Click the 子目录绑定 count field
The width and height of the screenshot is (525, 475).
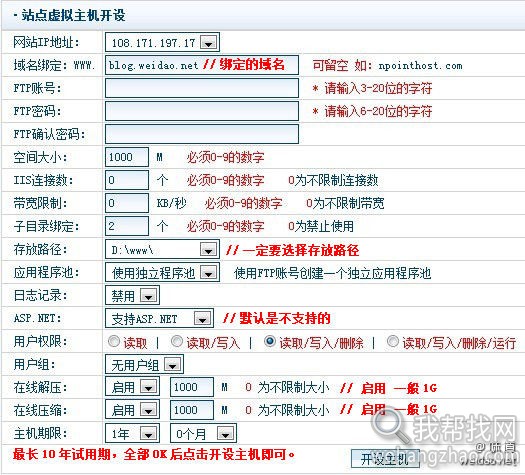pyautogui.click(x=127, y=226)
